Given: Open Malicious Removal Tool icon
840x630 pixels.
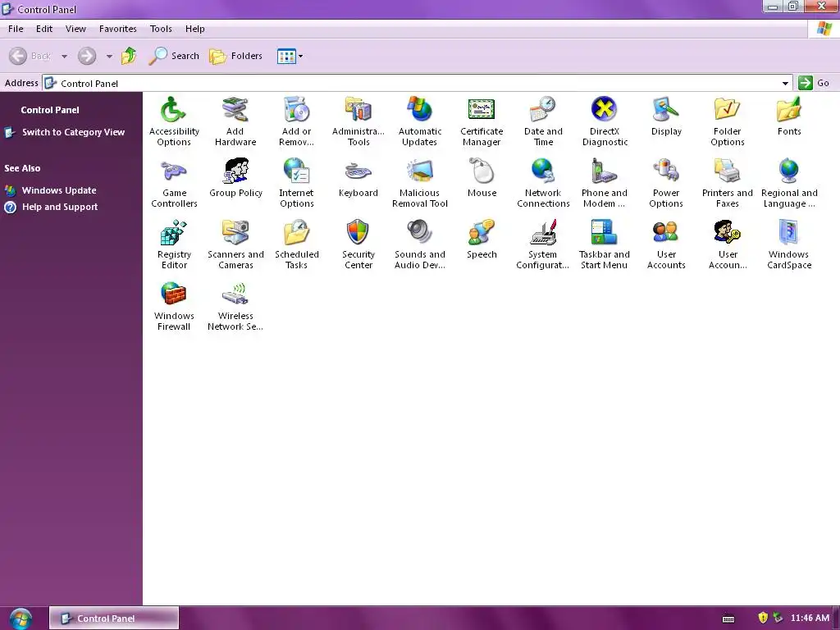Looking at the screenshot, I should [419, 183].
